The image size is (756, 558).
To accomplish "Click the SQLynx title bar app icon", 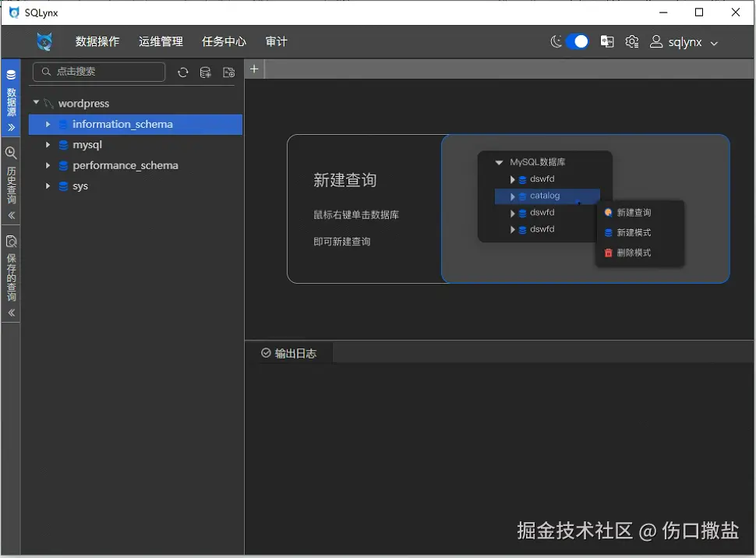I will pyautogui.click(x=14, y=12).
